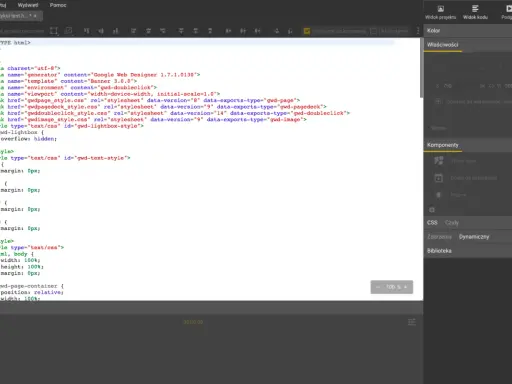Click the 100 % zoom value
This screenshot has height=384, width=512.
(x=394, y=287)
